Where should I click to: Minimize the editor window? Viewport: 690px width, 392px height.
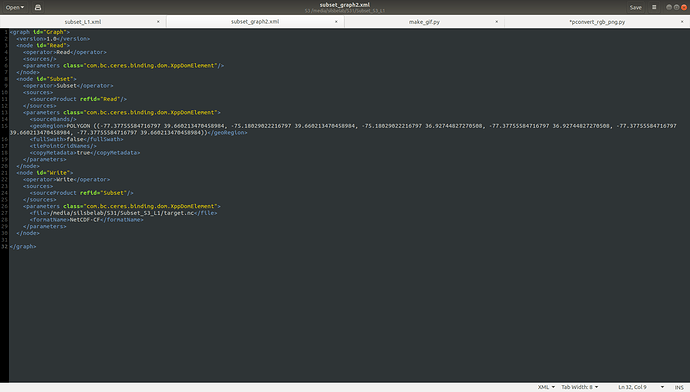(x=669, y=7)
